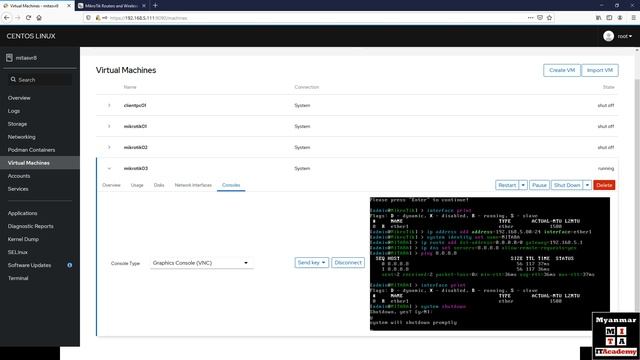
Task: Go back with the browser back arrow
Action: 7,18
